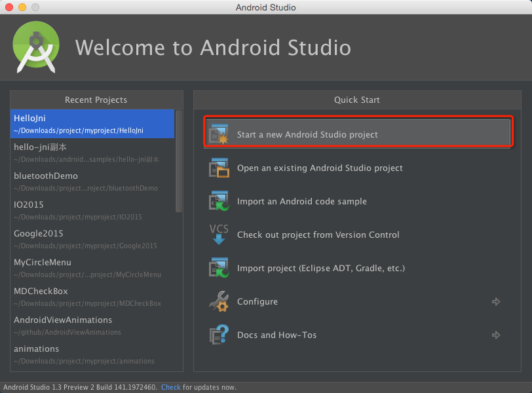
Task: Select the bluetoothDemo recent project
Action: point(92,181)
